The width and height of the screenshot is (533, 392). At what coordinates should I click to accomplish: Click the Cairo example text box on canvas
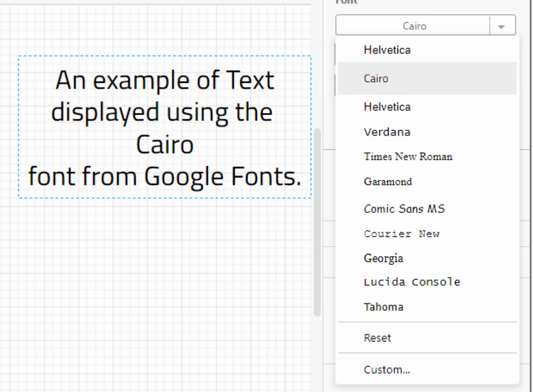point(165,127)
